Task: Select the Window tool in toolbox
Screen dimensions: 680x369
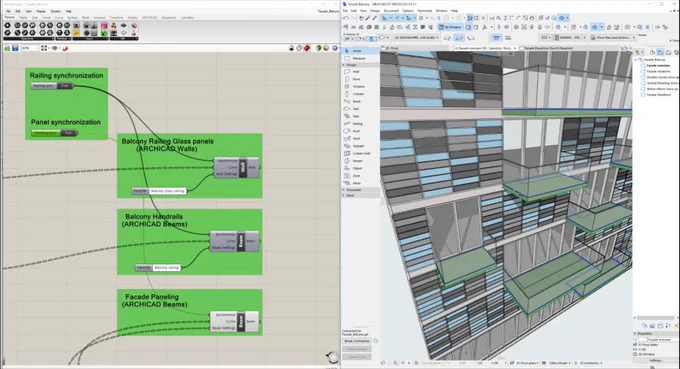Action: click(360, 86)
